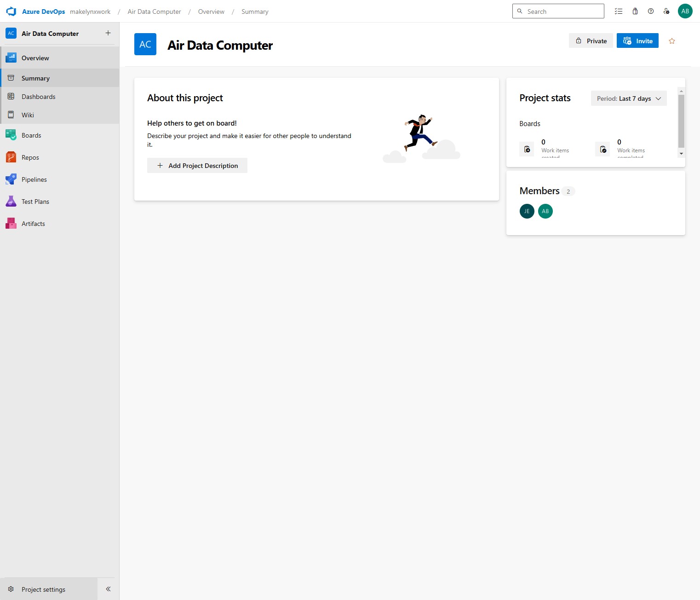
Task: Click the Summary breadcrumb link
Action: (x=255, y=12)
